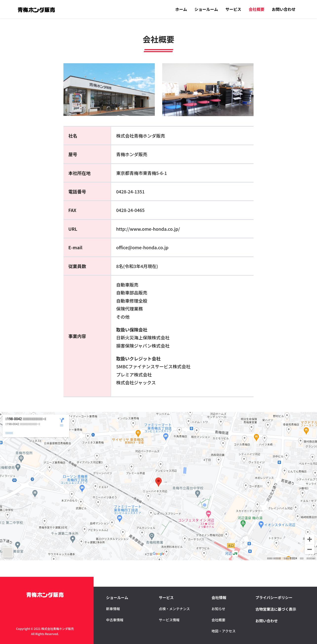Click the FAX number 0428-24-0465

point(130,210)
